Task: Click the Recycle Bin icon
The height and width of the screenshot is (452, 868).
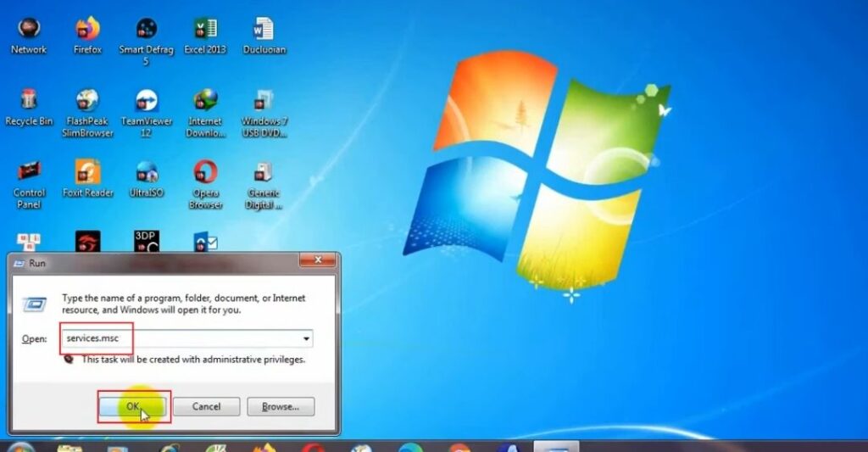Action: pyautogui.click(x=28, y=101)
